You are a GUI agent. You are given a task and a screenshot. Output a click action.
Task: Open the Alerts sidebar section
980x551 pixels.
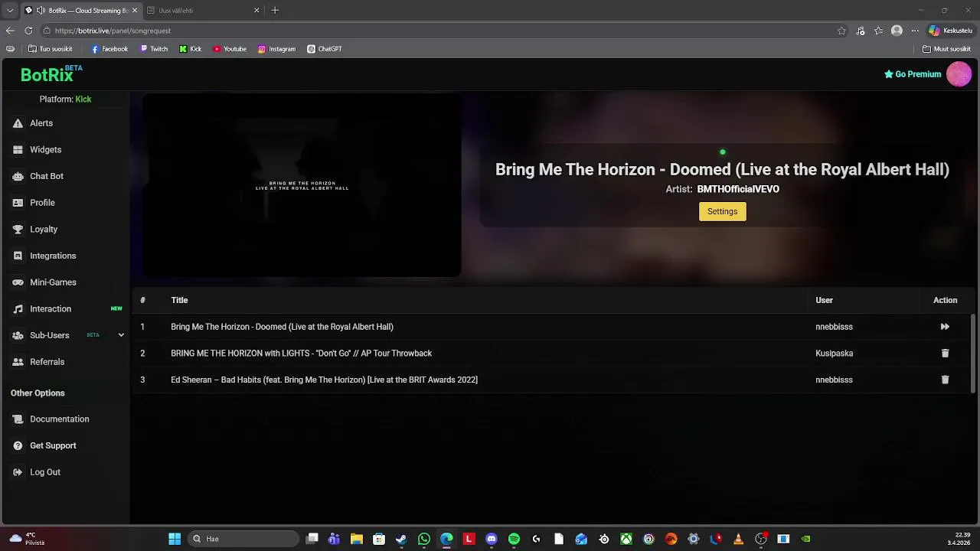pos(41,123)
